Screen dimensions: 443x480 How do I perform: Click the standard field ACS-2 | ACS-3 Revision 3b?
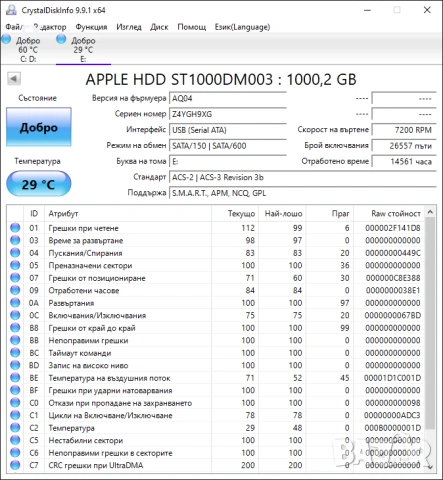pyautogui.click(x=303, y=177)
